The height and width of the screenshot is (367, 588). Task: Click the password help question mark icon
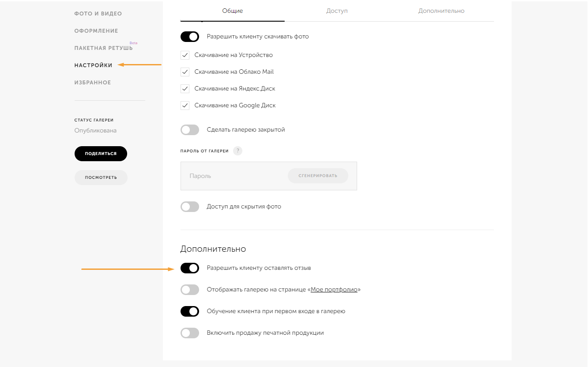pos(238,151)
